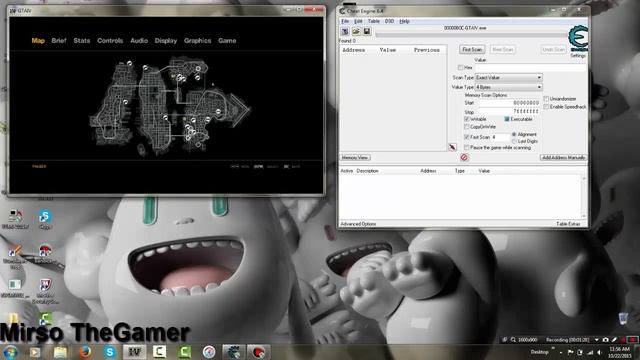Click the Next Scan button
The image size is (640, 360).
point(502,49)
